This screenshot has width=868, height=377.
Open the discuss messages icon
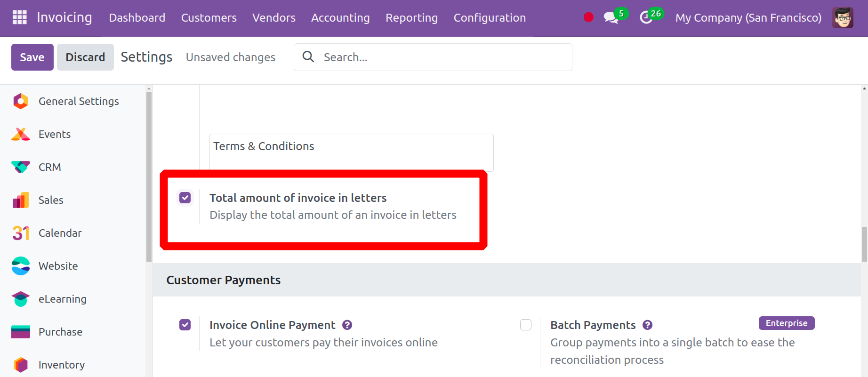[x=611, y=18]
